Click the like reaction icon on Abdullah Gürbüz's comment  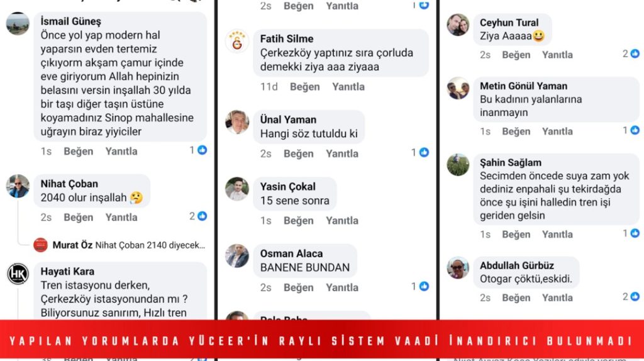pyautogui.click(x=635, y=296)
